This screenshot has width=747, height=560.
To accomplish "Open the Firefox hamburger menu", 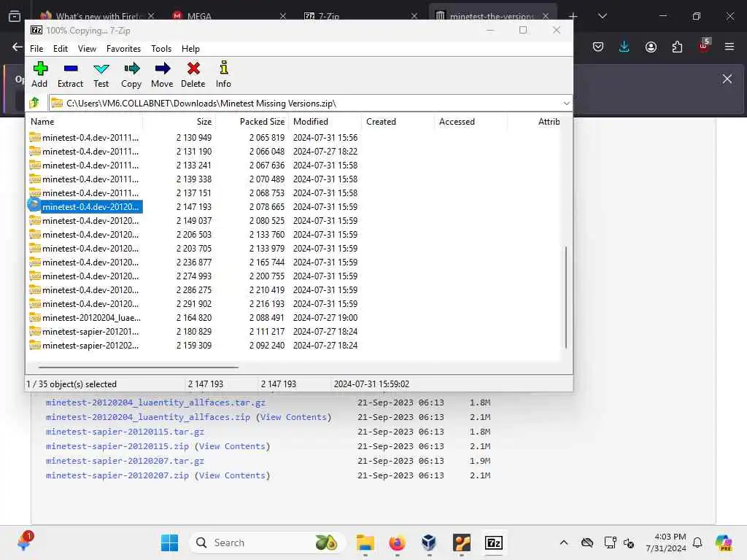I will [729, 47].
